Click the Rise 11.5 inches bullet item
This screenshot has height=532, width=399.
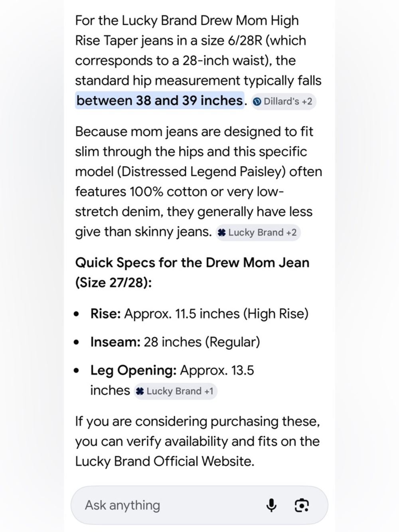click(199, 314)
